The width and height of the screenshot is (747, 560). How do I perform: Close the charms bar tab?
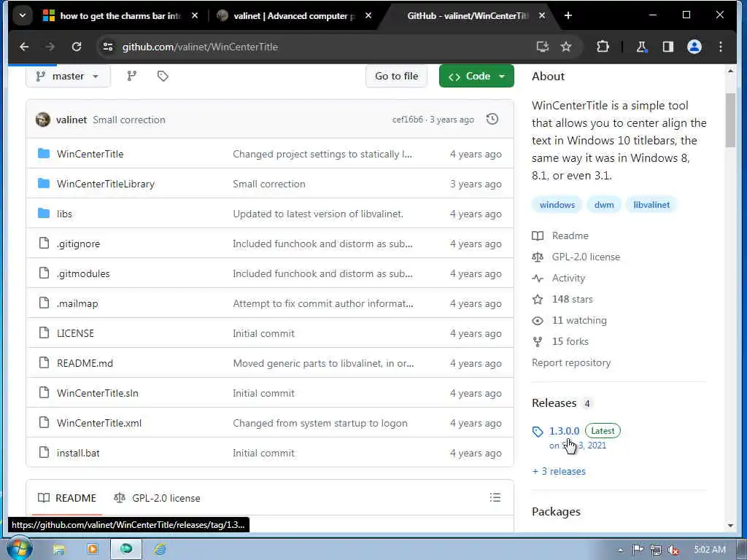194,16
